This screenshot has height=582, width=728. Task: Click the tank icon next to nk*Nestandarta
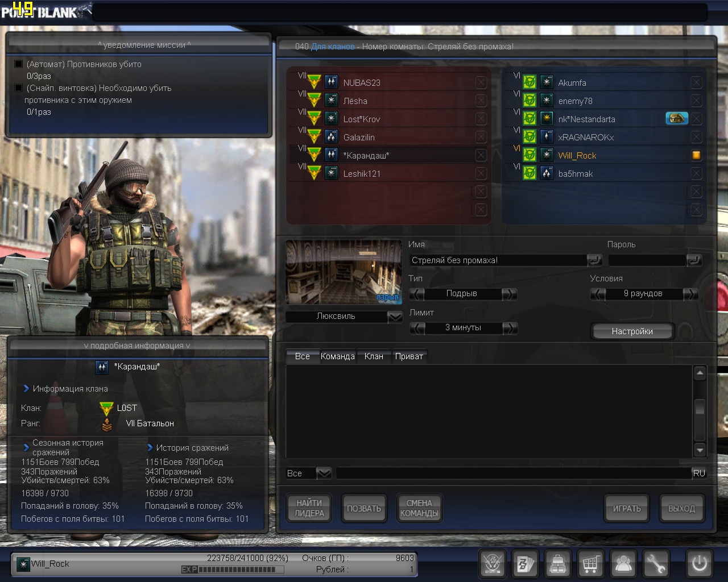pyautogui.click(x=676, y=118)
